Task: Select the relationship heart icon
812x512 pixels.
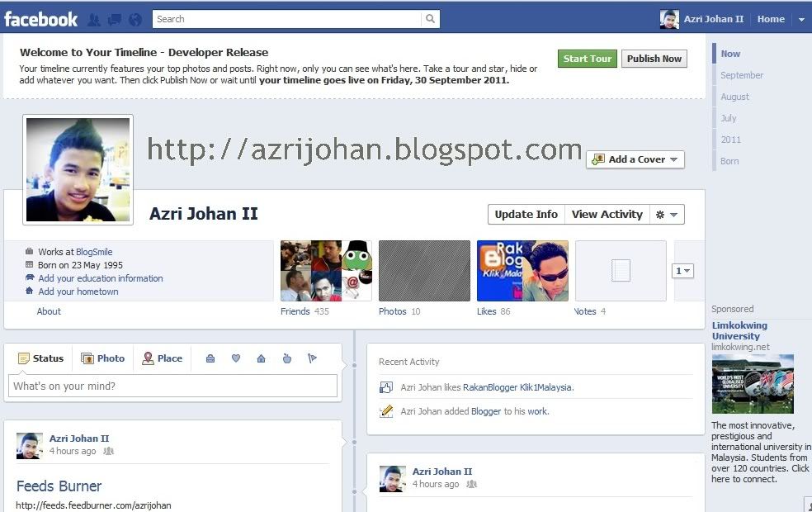Action: click(x=236, y=358)
